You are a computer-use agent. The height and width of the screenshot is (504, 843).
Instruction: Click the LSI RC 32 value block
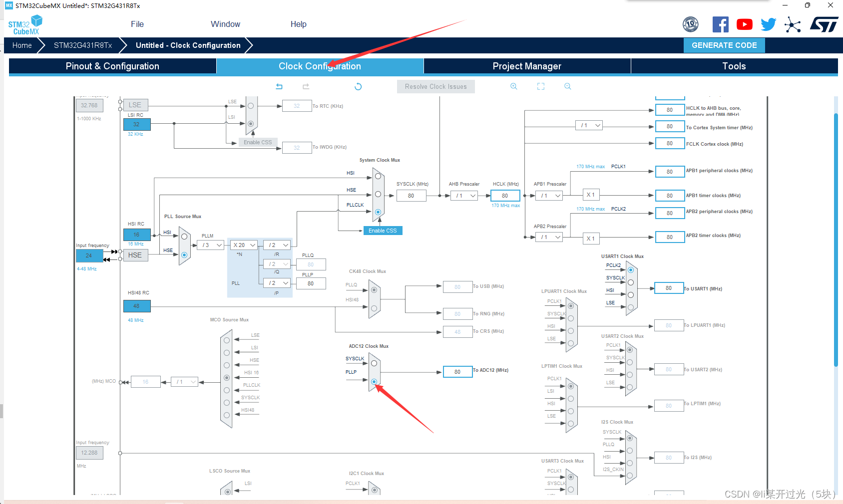(136, 124)
